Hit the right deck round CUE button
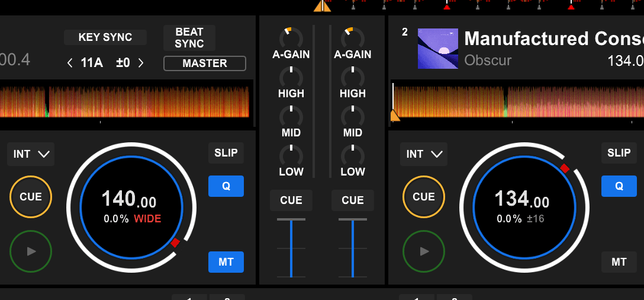Image resolution: width=644 pixels, height=300 pixels. tap(424, 197)
